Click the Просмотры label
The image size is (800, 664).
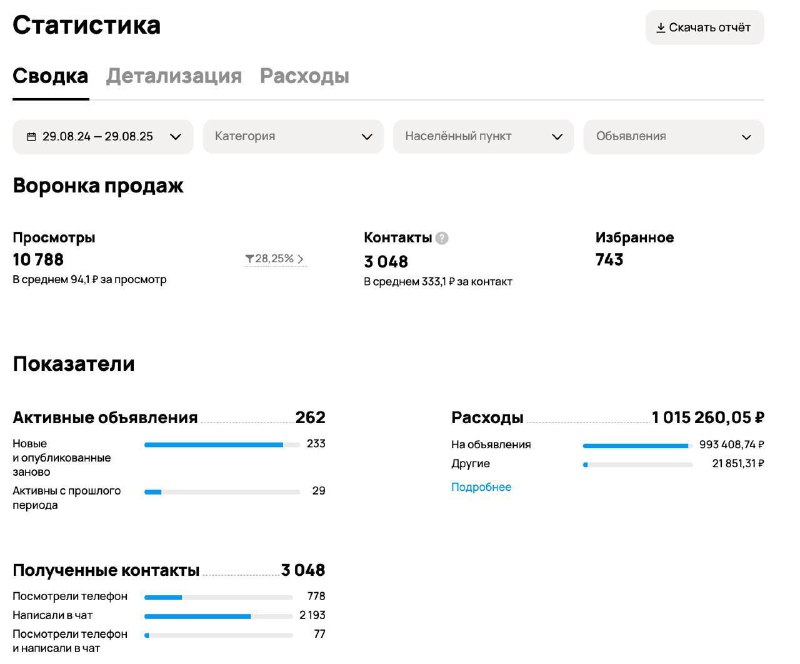click(x=54, y=237)
